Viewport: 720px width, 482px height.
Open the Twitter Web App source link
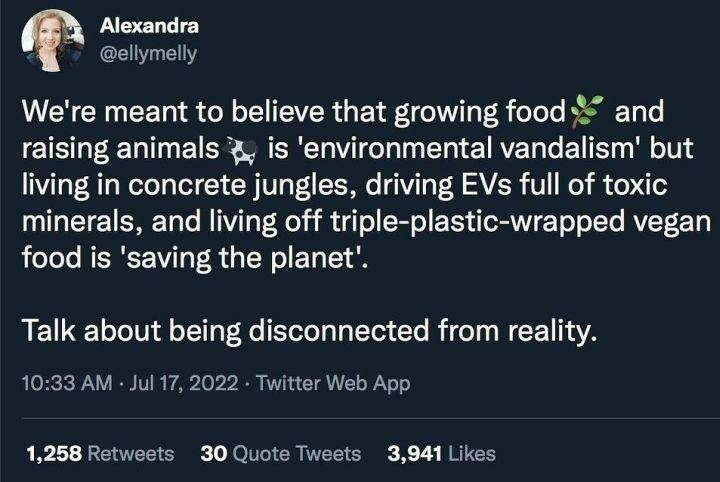coord(333,384)
